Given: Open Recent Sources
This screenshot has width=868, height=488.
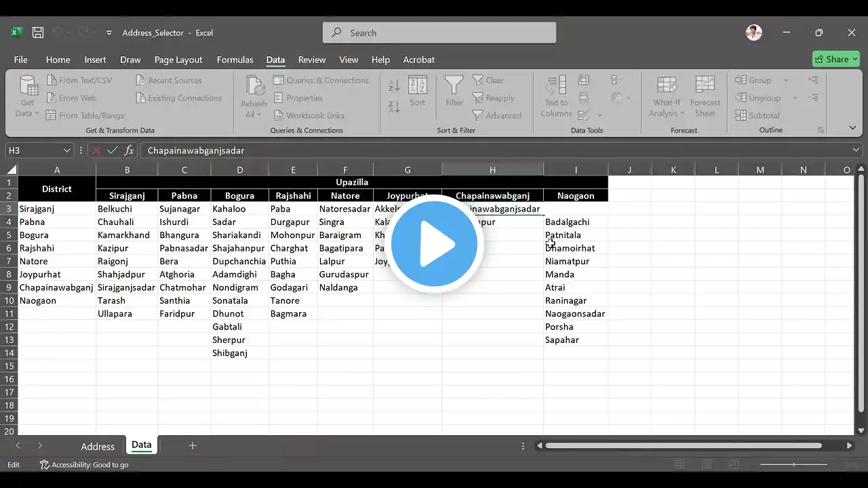Looking at the screenshot, I should (x=168, y=80).
